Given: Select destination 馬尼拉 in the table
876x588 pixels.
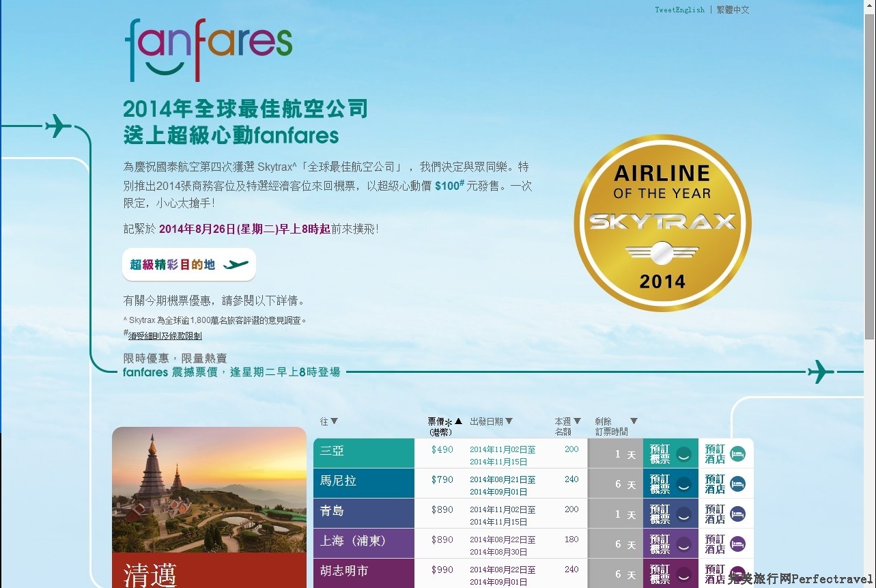Looking at the screenshot, I should pyautogui.click(x=364, y=484).
